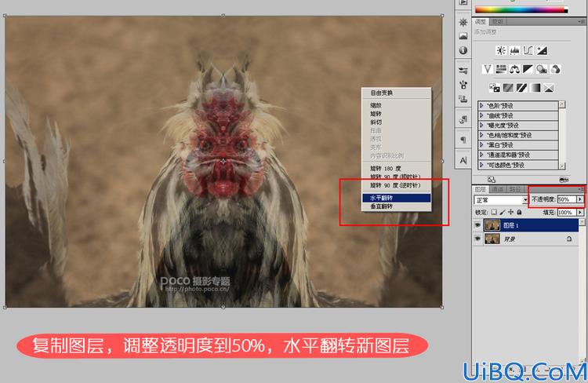Viewport: 588px width, 383px height.
Task: Add an Exposure adjustment
Action: 542,50
